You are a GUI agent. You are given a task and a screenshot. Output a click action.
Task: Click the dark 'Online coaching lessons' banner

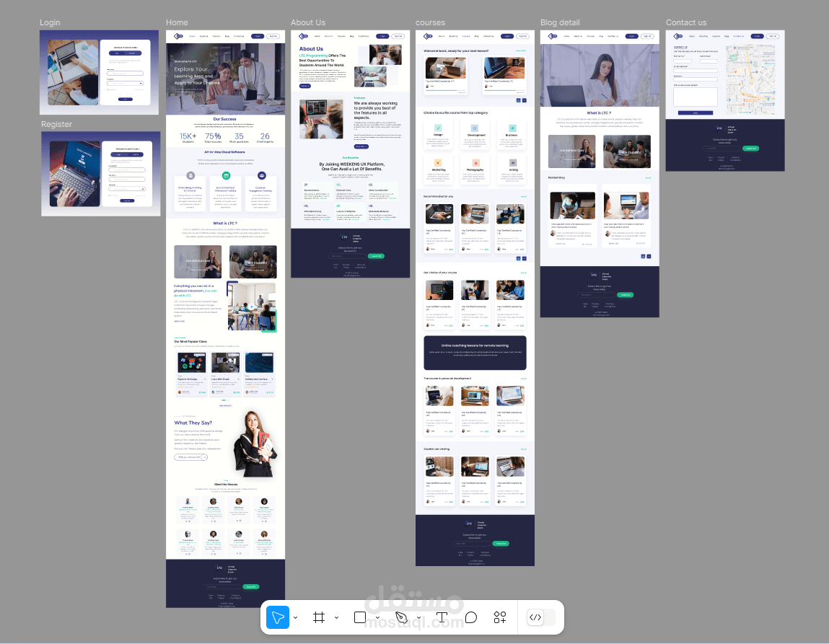475,353
